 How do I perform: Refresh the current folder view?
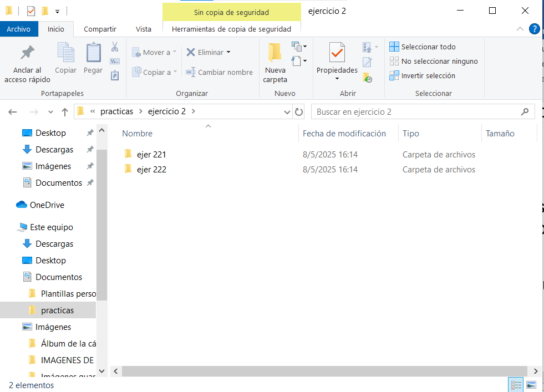tap(299, 112)
